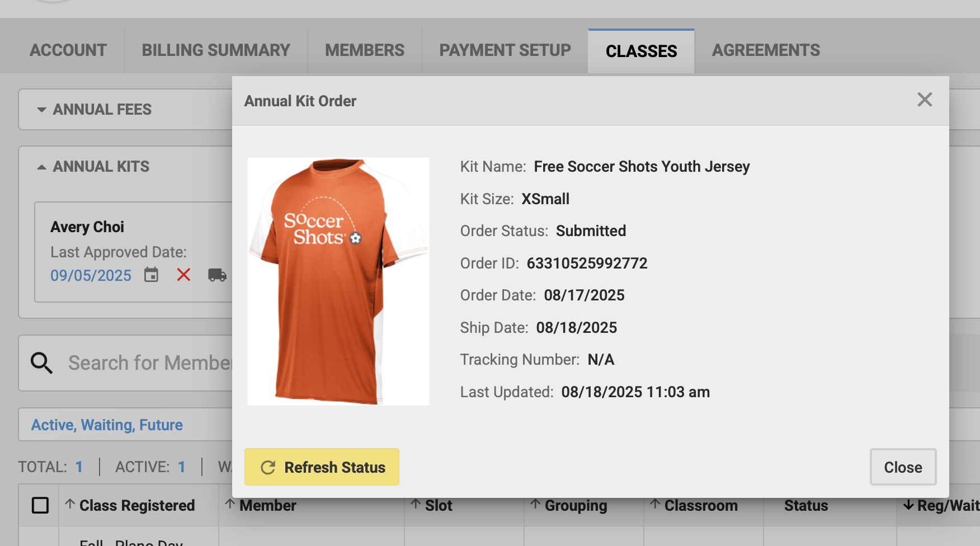Click the delivery truck icon for kit order

tap(217, 275)
